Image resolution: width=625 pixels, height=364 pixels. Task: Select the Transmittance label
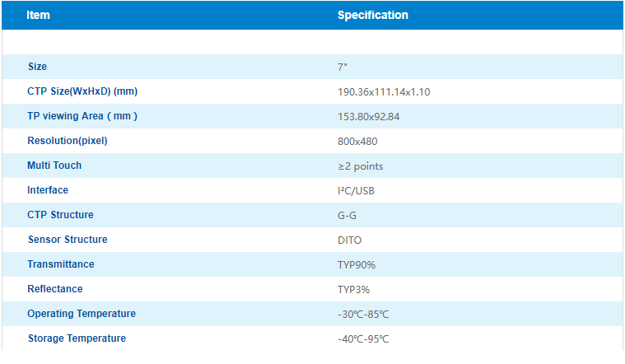coord(61,264)
